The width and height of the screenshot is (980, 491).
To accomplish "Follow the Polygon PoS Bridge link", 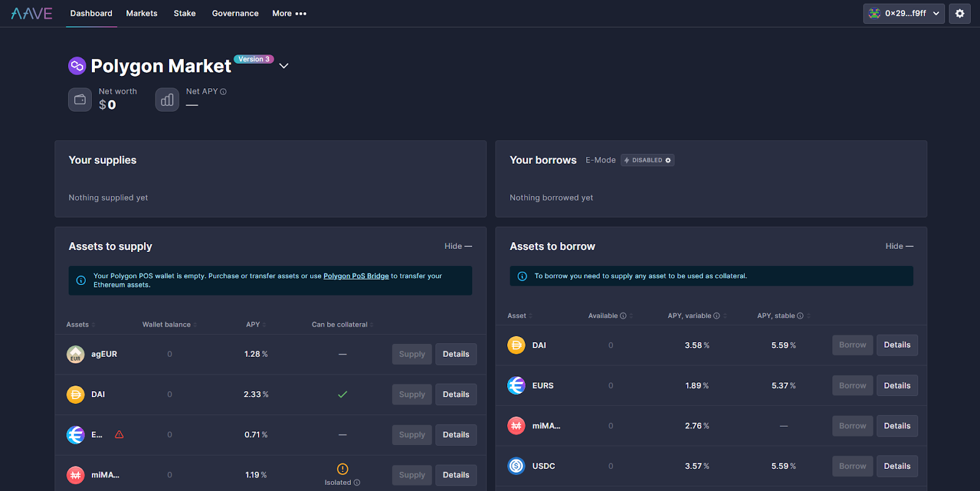I will tap(356, 276).
